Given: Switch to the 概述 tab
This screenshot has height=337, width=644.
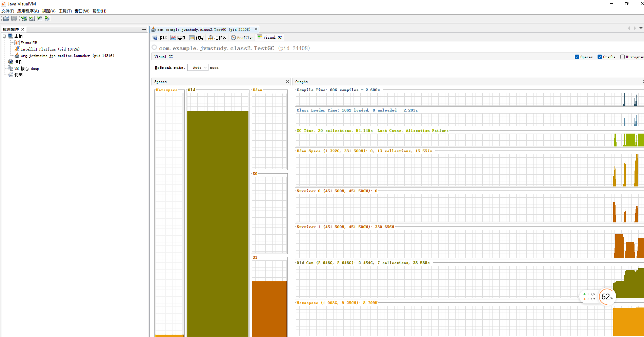Looking at the screenshot, I should click(x=160, y=38).
